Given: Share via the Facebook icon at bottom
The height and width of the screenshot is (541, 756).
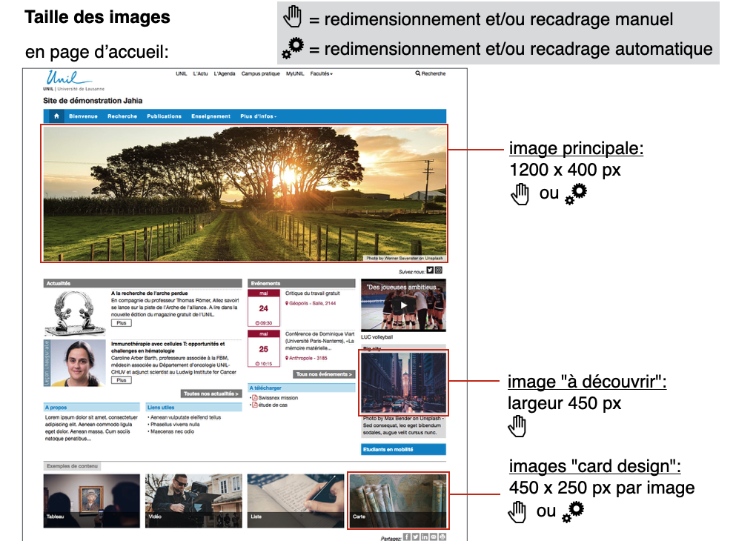Looking at the screenshot, I should pyautogui.click(x=407, y=537).
